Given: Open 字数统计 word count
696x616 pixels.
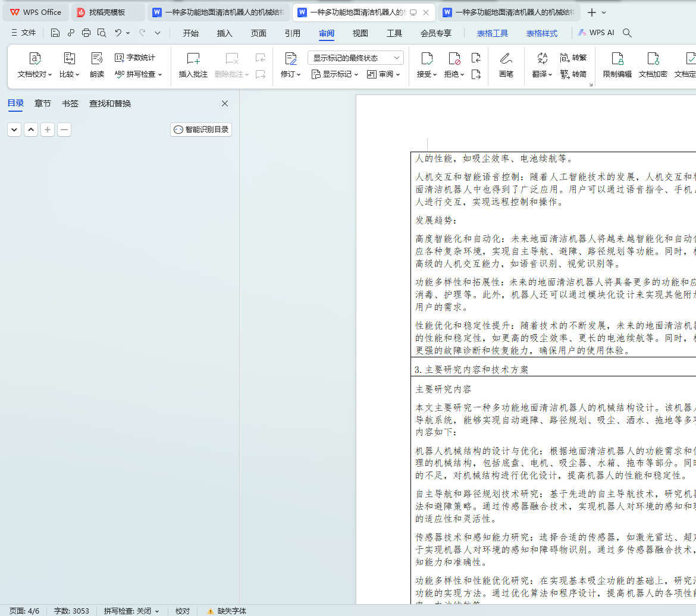Looking at the screenshot, I should (x=135, y=58).
